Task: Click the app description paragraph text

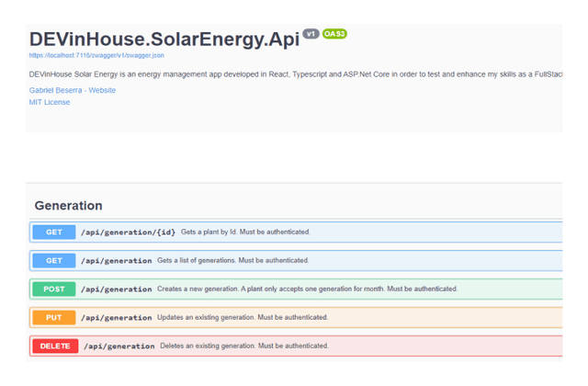Action: click(296, 74)
